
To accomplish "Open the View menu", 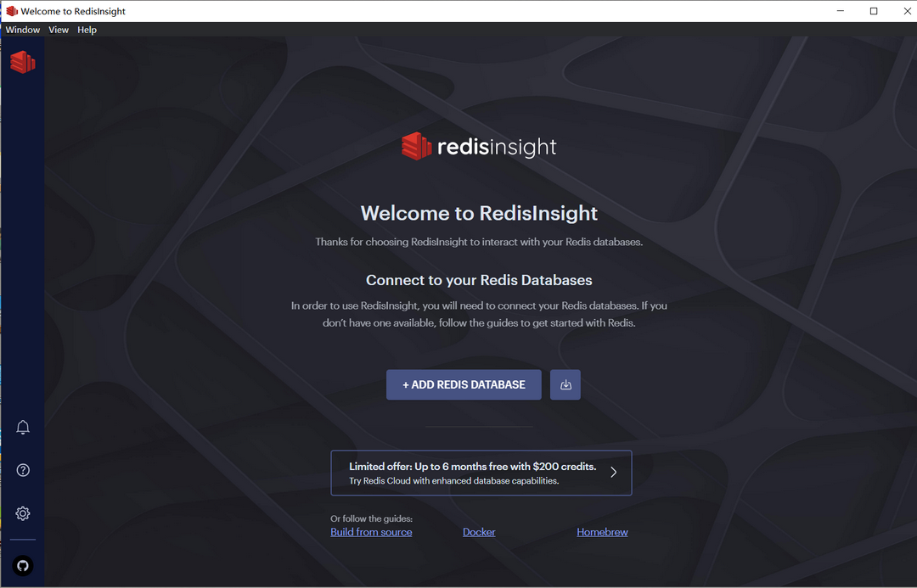I will pyautogui.click(x=58, y=29).
